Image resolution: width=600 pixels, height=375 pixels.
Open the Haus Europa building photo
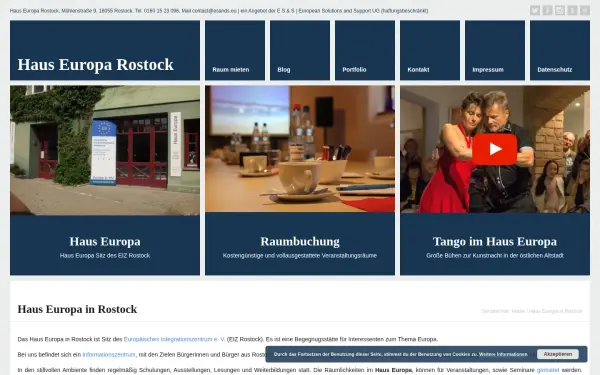[x=105, y=150]
